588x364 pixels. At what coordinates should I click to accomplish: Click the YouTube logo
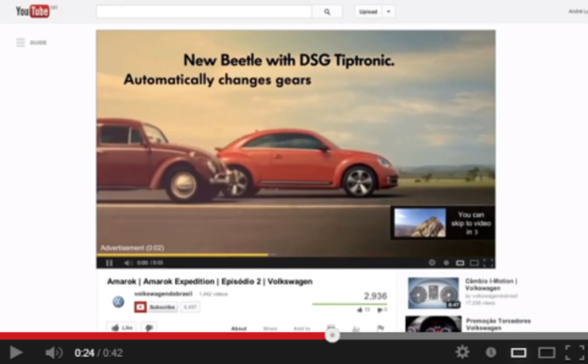coord(33,11)
